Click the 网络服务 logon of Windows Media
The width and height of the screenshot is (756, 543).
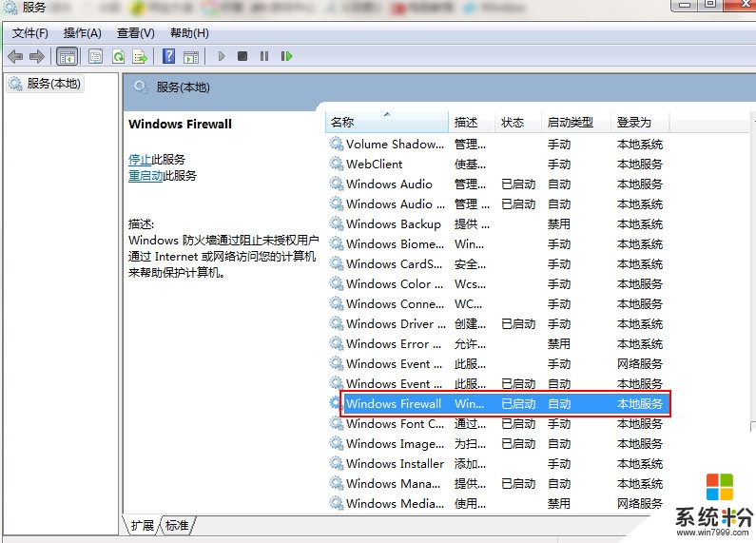tap(640, 503)
